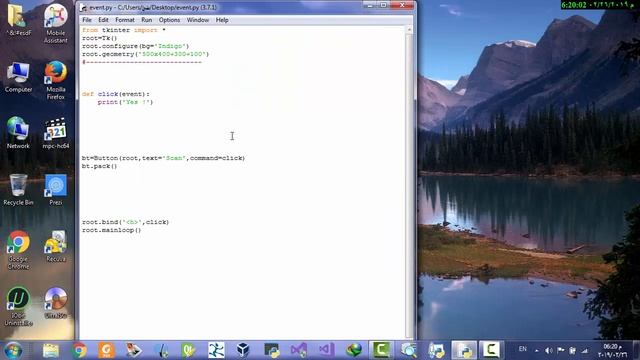Open the purple Visual Studio taskbar icon
This screenshot has width=640, height=360.
(x=298, y=350)
